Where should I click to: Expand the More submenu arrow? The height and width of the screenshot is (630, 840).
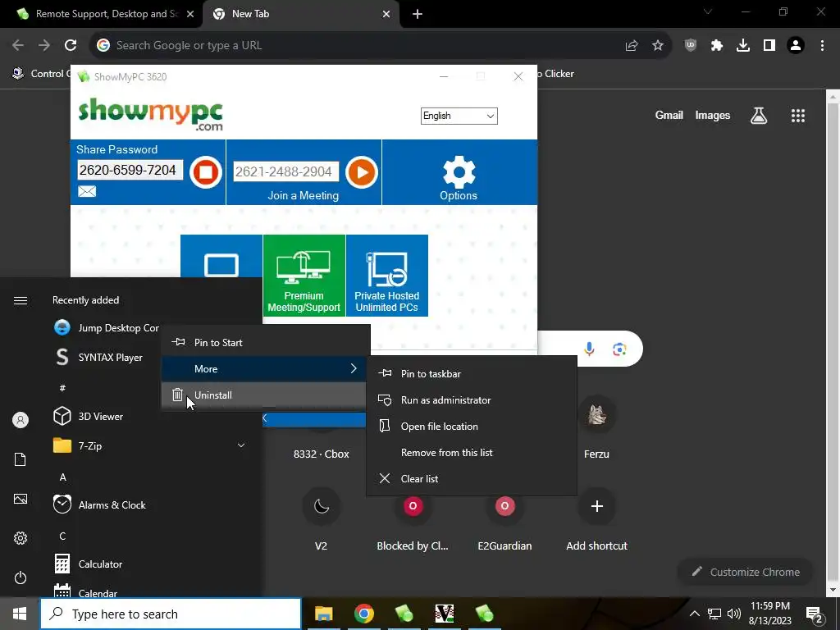354,368
